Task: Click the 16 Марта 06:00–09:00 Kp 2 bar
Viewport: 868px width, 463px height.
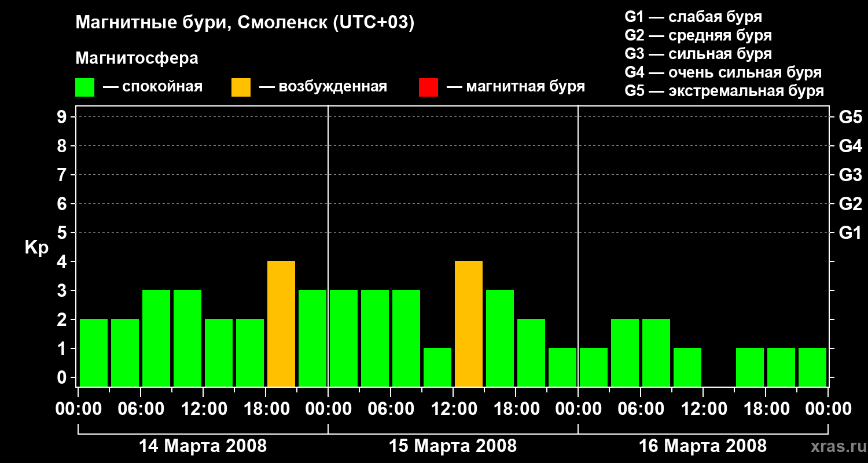Action: pos(656,353)
